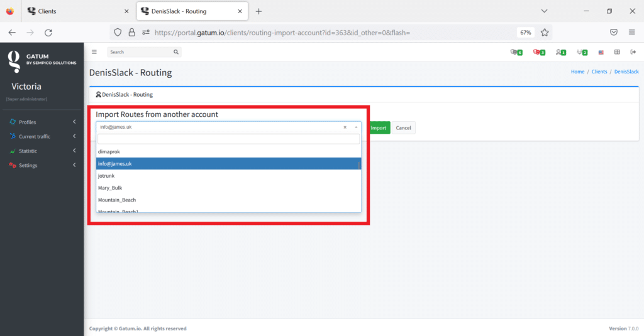This screenshot has width=644, height=336.
Task: Open first green-badge notification icon
Action: pyautogui.click(x=516, y=52)
